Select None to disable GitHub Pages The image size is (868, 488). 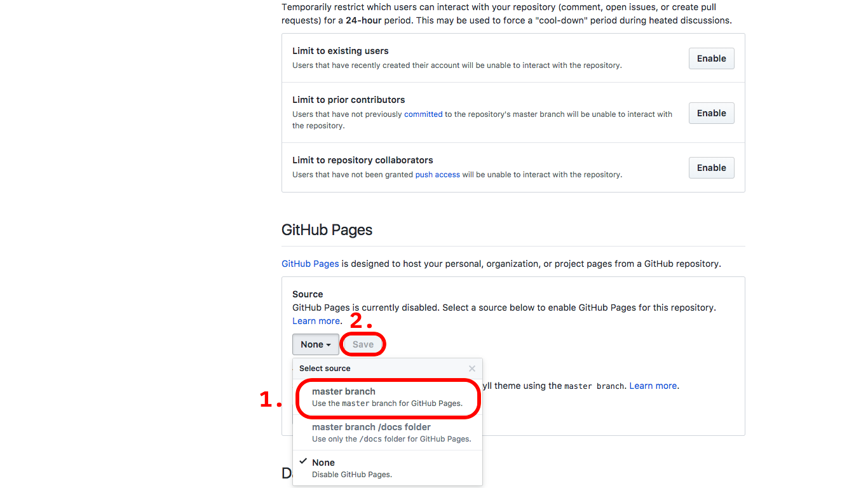[324, 463]
